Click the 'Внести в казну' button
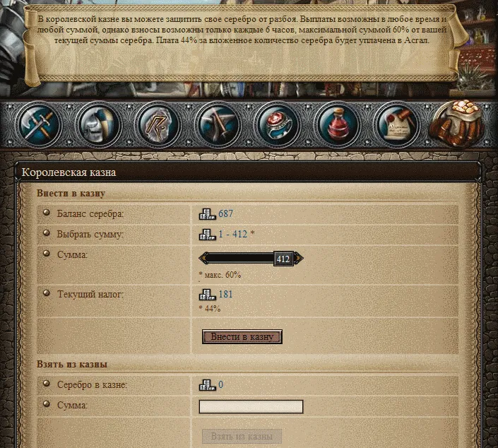Screen dimensions: 498x448 pyautogui.click(x=242, y=337)
